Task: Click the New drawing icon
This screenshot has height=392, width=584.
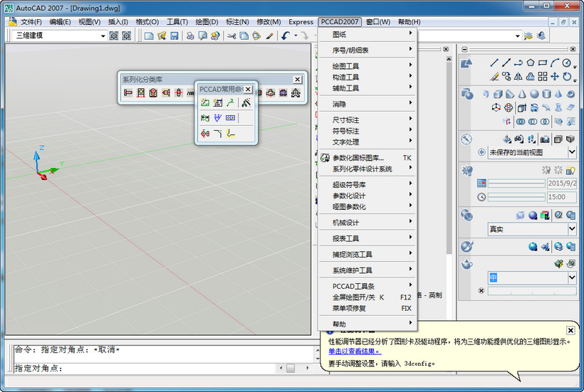Action: [x=149, y=36]
